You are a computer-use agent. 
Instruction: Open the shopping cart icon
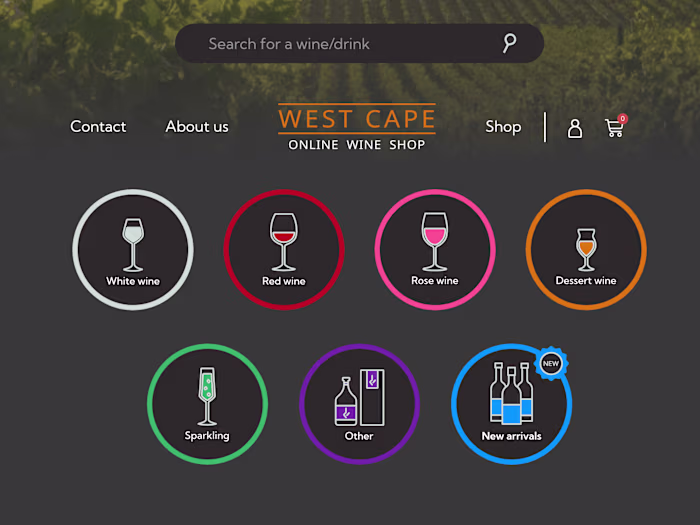tap(613, 128)
